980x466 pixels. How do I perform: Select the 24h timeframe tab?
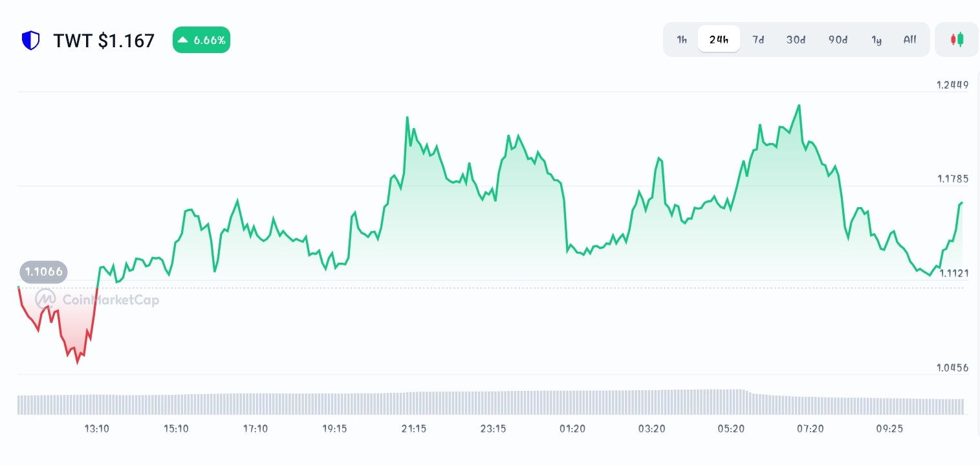[719, 39]
